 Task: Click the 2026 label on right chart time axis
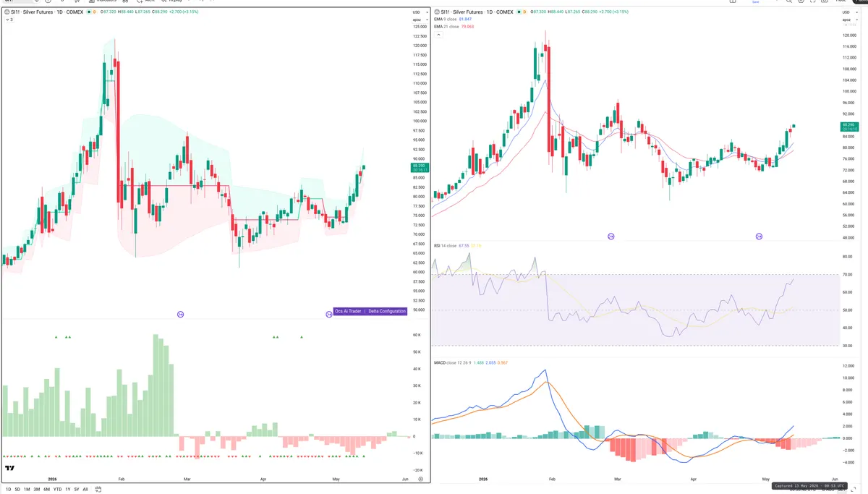coord(482,480)
